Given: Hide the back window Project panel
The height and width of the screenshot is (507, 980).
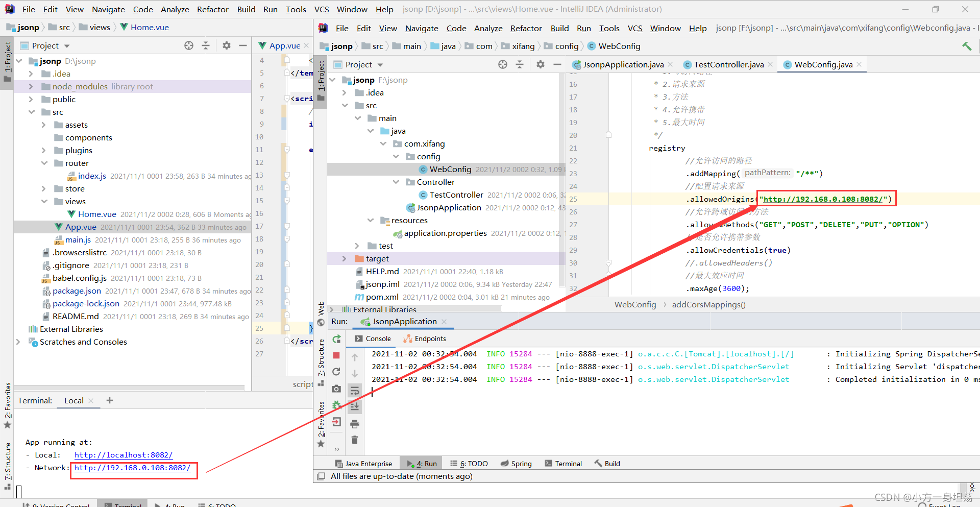Looking at the screenshot, I should point(243,45).
